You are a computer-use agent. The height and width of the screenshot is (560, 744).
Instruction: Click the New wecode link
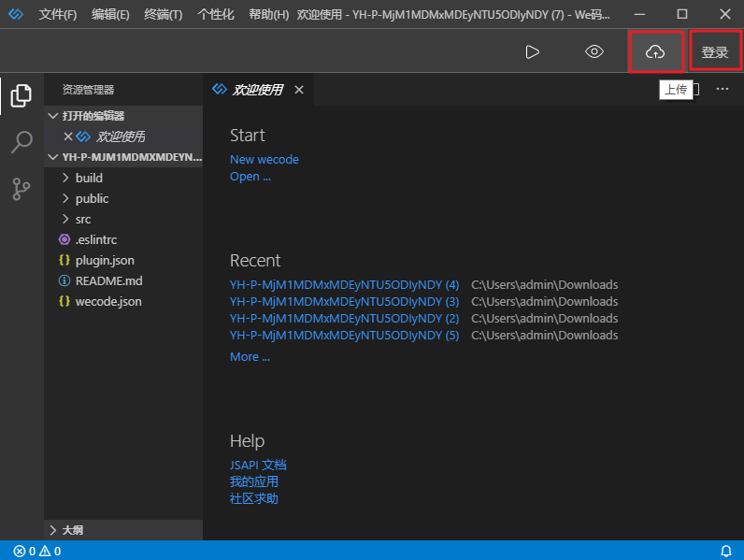(265, 160)
